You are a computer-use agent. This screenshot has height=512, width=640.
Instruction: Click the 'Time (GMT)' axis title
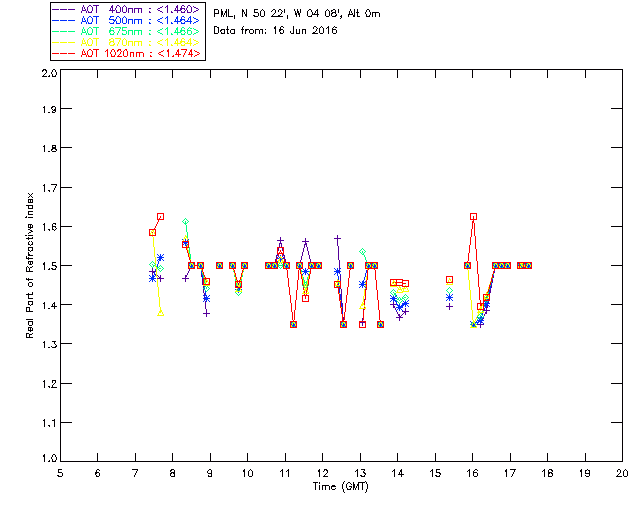pos(340,487)
